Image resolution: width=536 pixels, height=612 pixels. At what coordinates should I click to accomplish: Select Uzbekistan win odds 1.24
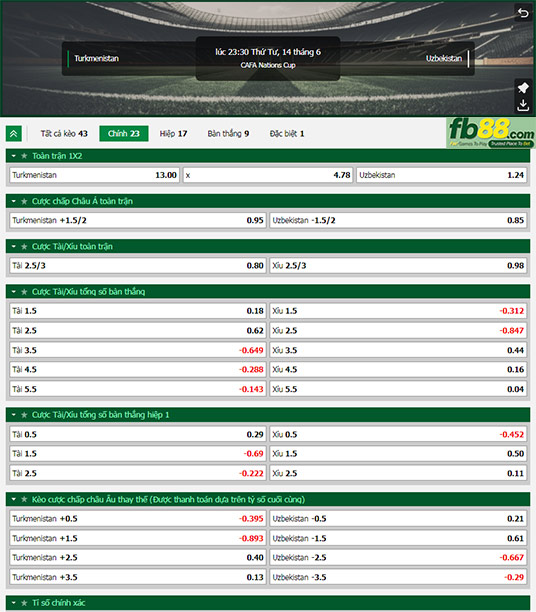[x=442, y=175]
